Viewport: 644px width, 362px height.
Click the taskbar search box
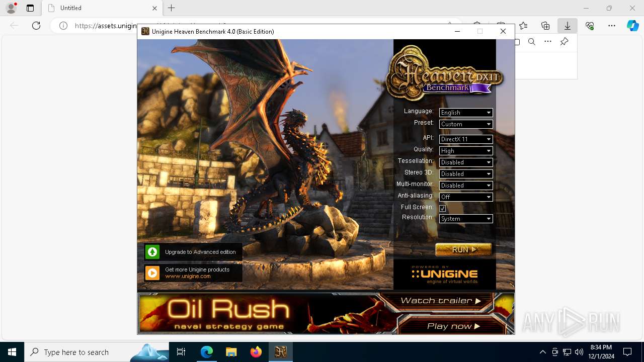(97, 352)
